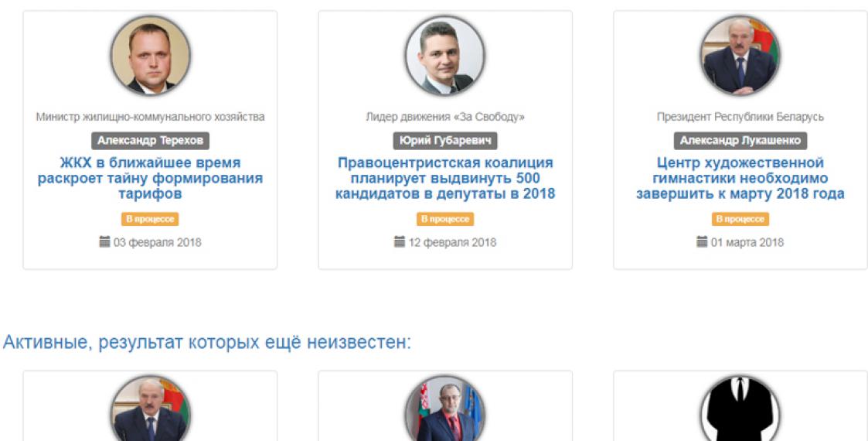Screen dimensions: 868x441
Task: Click the Александр Лукашенко name tag
Action: pyautogui.click(x=740, y=141)
